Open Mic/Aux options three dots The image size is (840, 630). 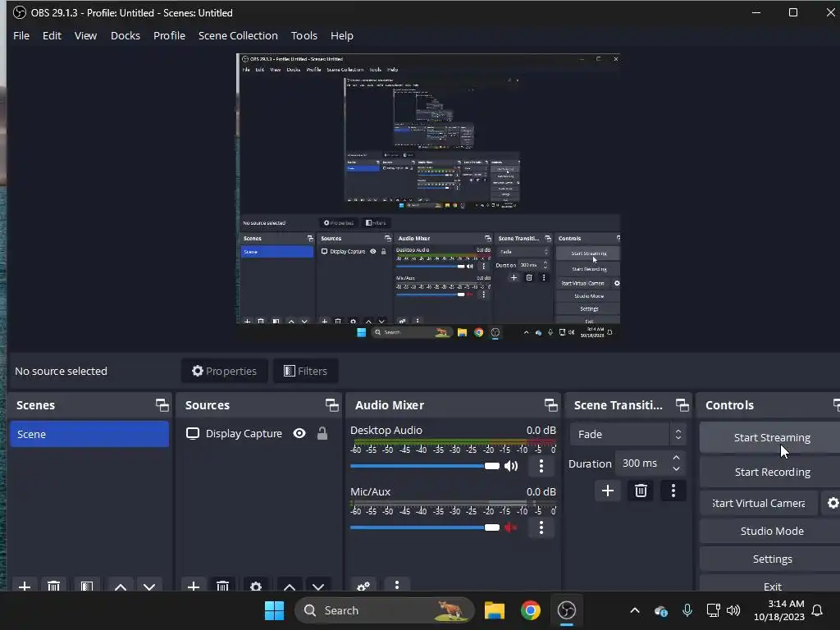coord(541,527)
